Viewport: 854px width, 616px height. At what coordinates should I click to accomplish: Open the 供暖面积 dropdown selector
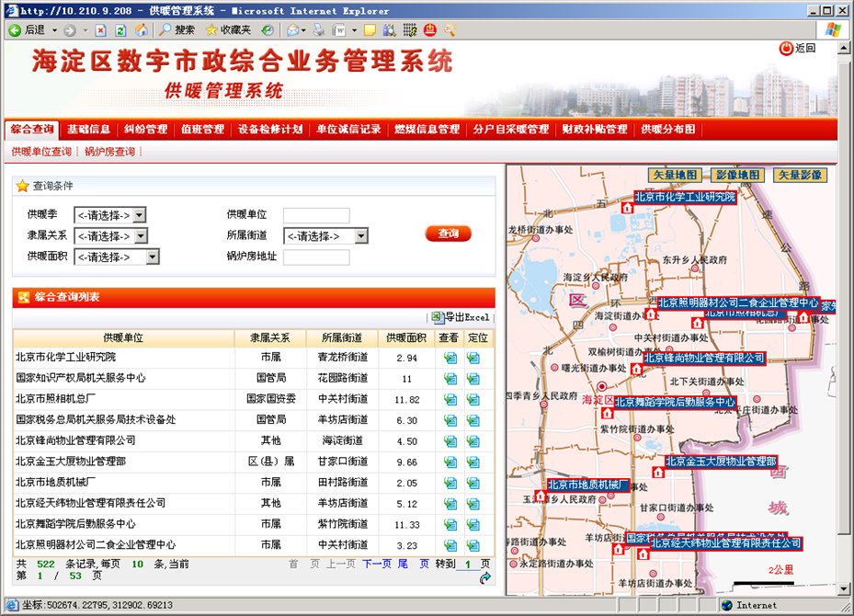coord(153,257)
